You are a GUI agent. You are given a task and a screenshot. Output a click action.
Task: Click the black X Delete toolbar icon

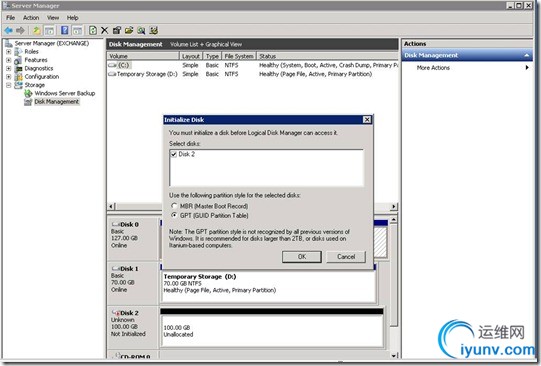105,30
